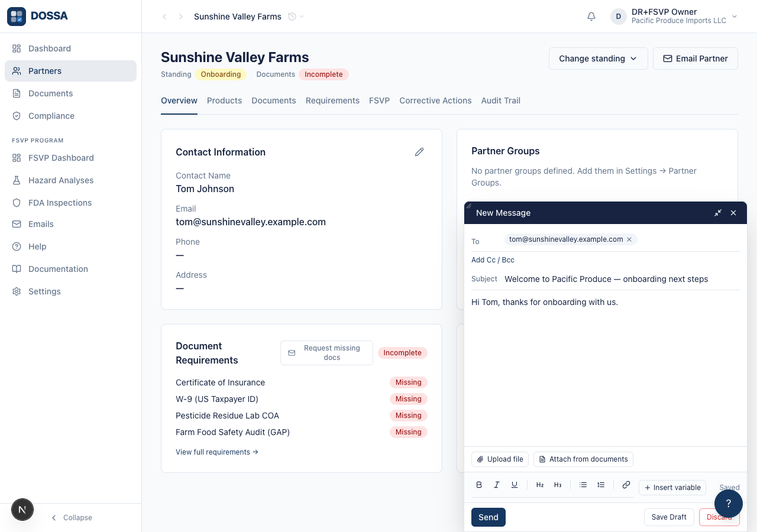Click the W-9 (US Taxpayer ID) requirement
Viewport: 757px width, 532px height.
301,399
